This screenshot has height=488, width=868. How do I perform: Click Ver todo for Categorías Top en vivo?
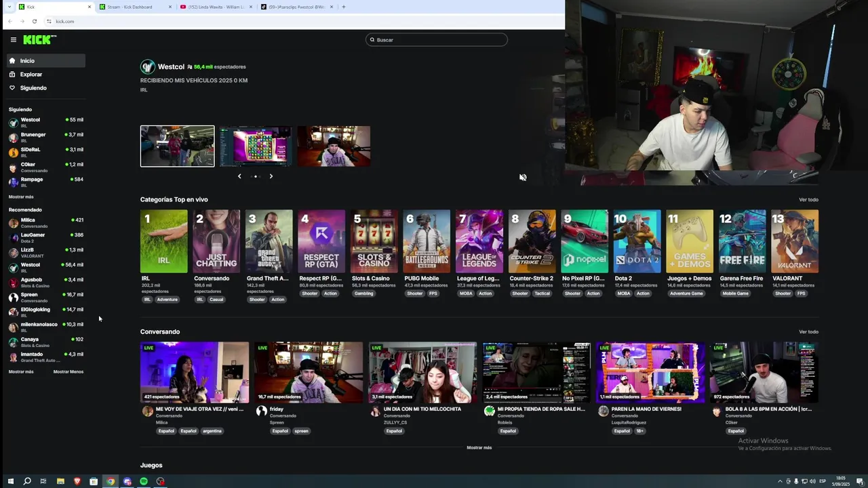tap(808, 199)
